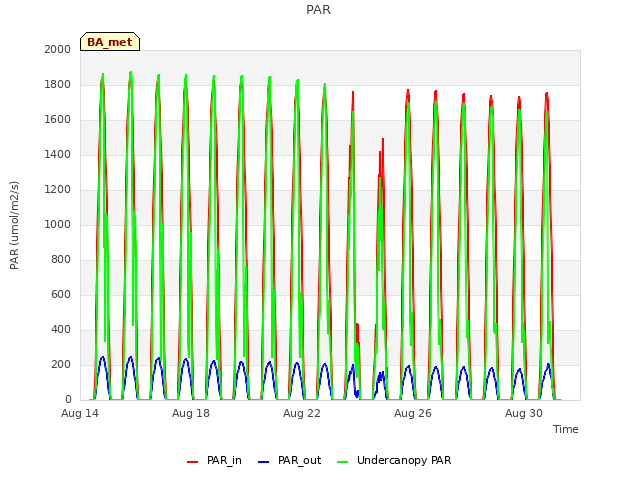Click the 0 y-axis tick label
This screenshot has width=640, height=480.
(x=68, y=400)
